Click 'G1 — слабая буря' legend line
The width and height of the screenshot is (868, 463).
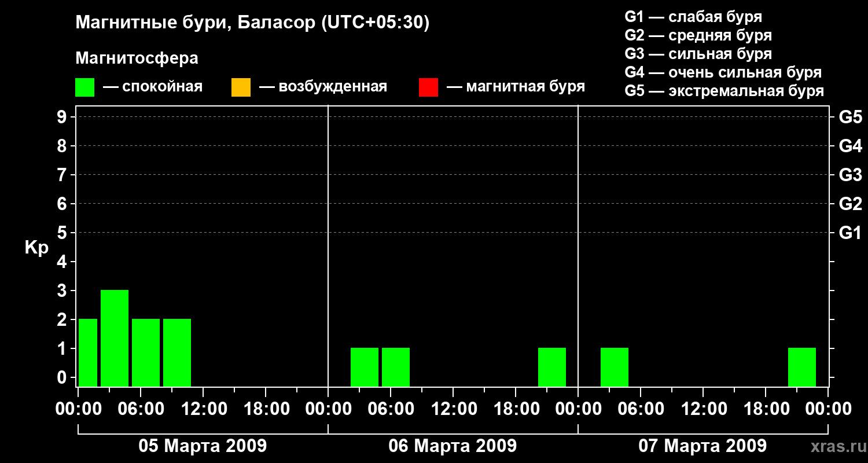693,17
